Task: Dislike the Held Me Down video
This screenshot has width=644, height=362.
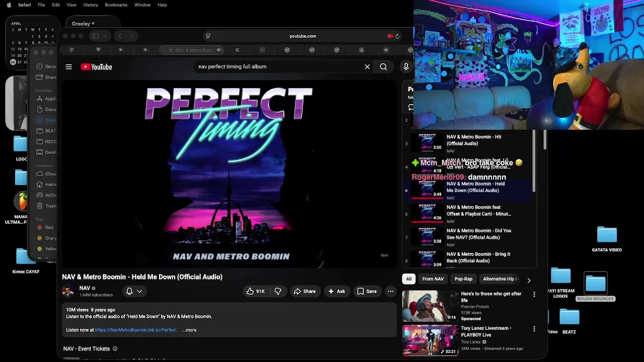Action: (x=278, y=291)
